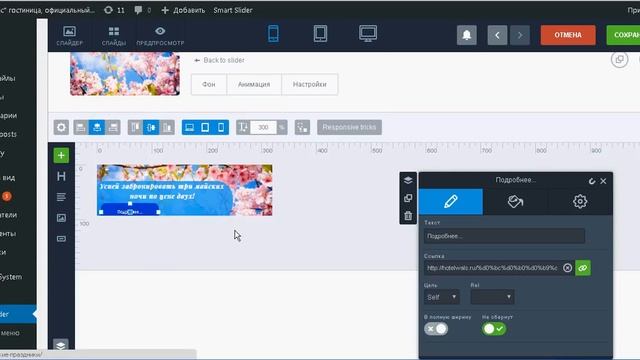Click the Добавить item in admin bar

click(183, 10)
